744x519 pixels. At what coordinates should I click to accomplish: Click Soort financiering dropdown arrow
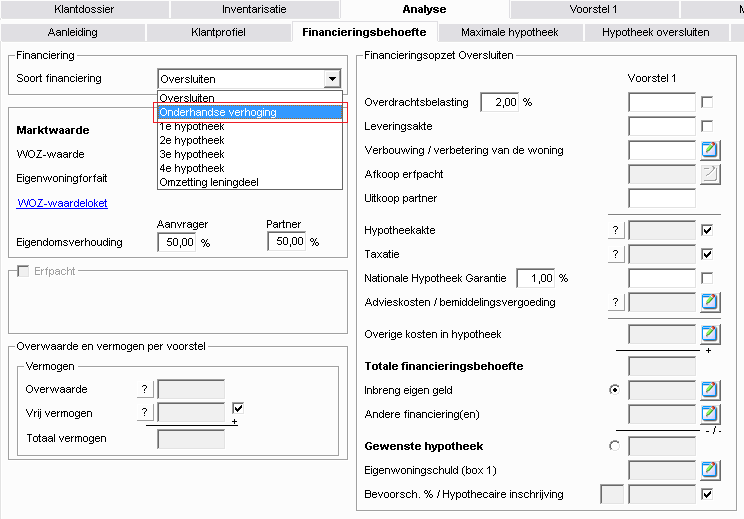[x=332, y=79]
